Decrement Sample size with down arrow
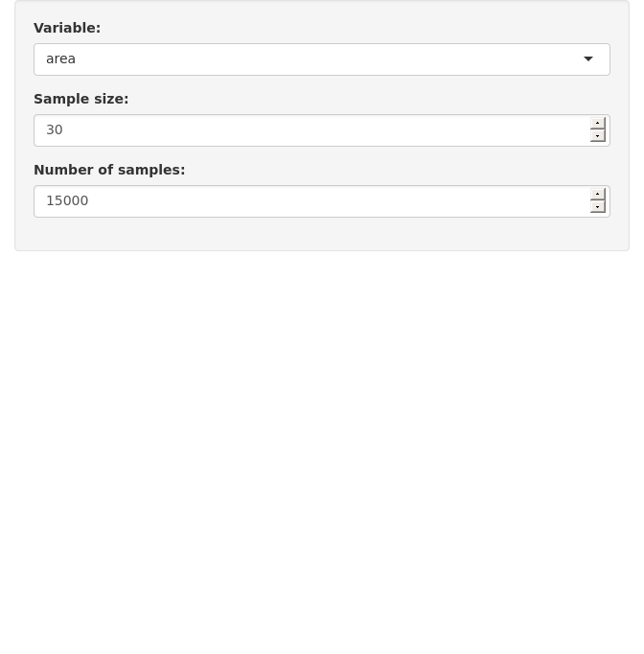The height and width of the screenshot is (654, 644). tap(597, 136)
